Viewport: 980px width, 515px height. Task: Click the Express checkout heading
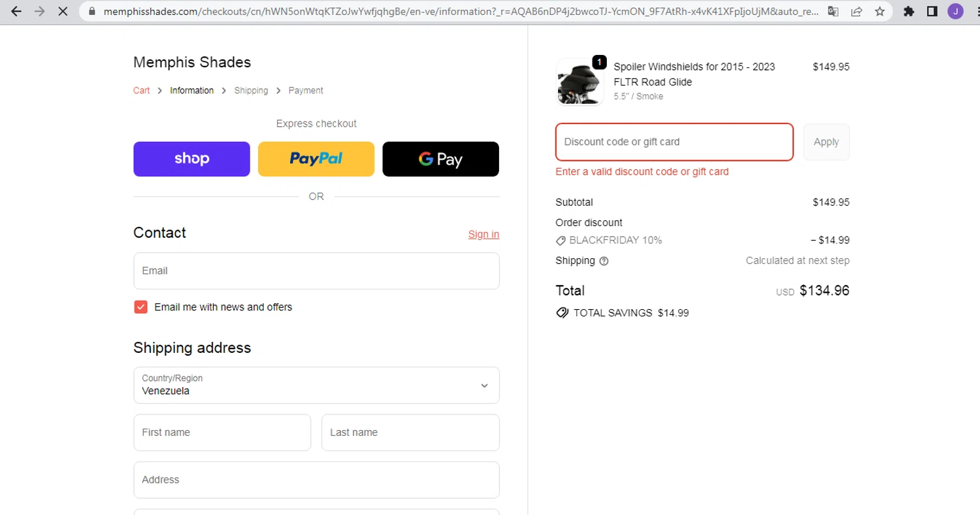coord(316,124)
